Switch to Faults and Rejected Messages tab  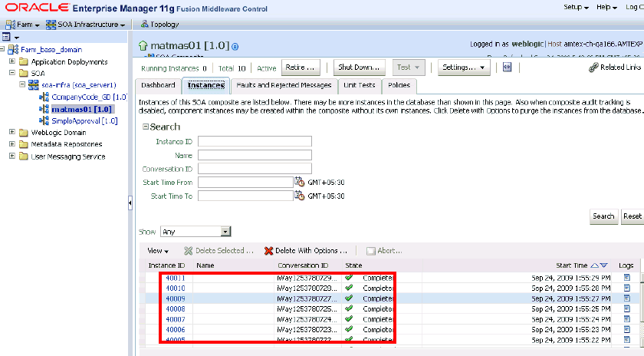284,85
